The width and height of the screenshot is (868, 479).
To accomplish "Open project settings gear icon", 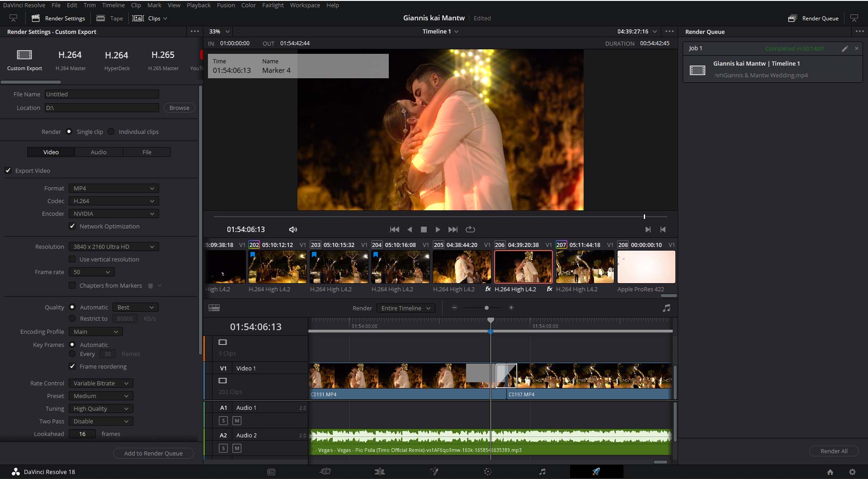I will coord(852,472).
